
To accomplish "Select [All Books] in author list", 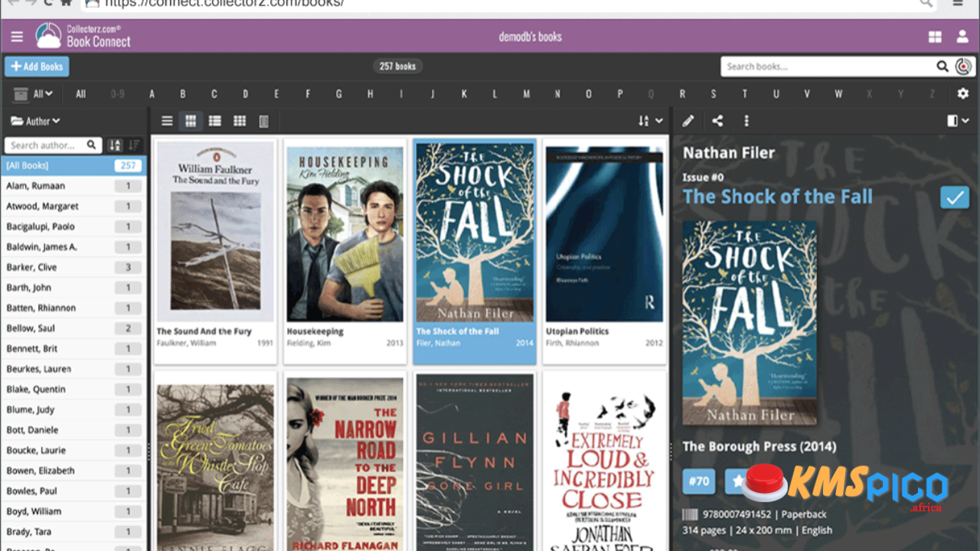I will (73, 165).
